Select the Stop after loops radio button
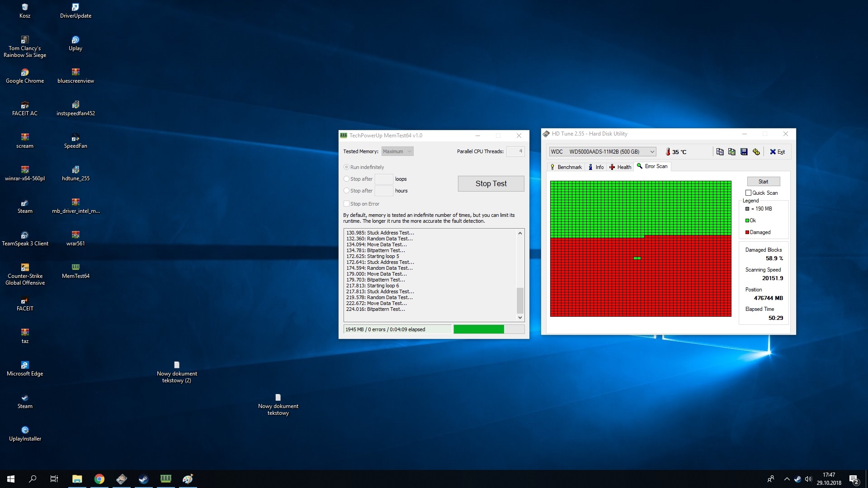Image resolution: width=868 pixels, height=488 pixels. tap(347, 179)
